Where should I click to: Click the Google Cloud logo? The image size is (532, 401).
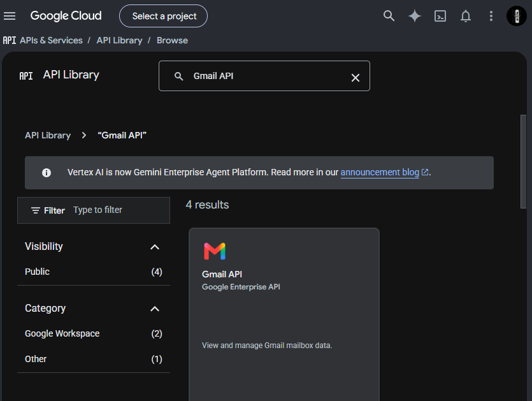66,15
